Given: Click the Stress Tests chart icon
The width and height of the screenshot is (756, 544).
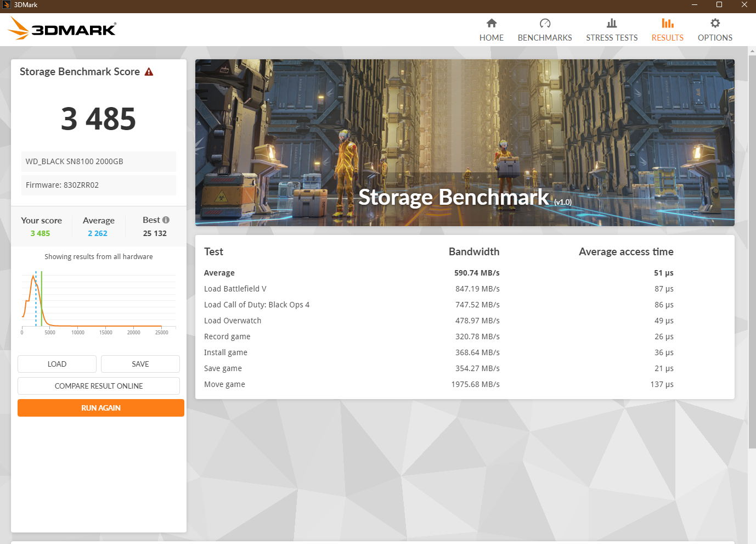Looking at the screenshot, I should point(612,23).
